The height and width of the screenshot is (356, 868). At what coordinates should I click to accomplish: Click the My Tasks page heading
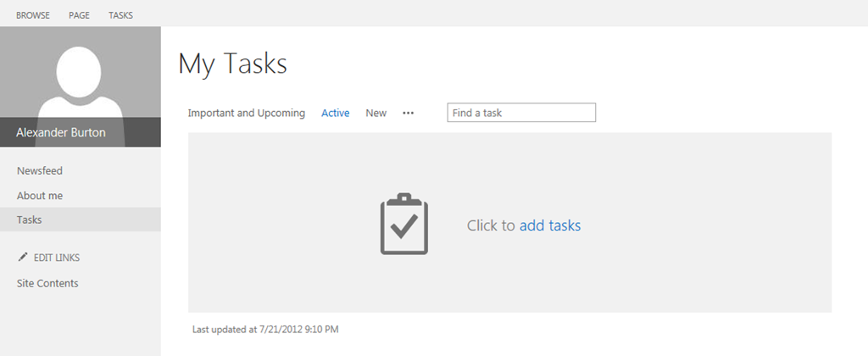click(233, 64)
